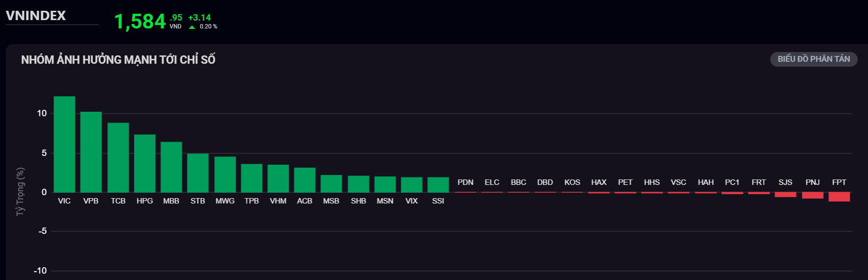Click the HPG green bar

tap(144, 163)
